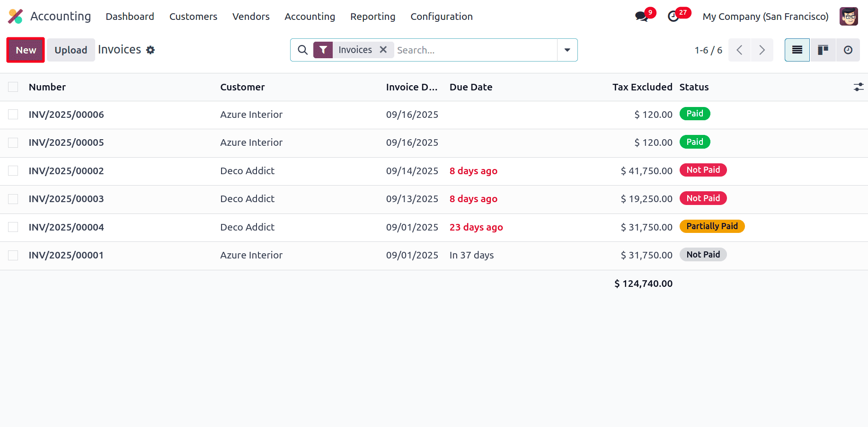Expand the search options dropdown arrow
The height and width of the screenshot is (427, 868).
coord(567,50)
